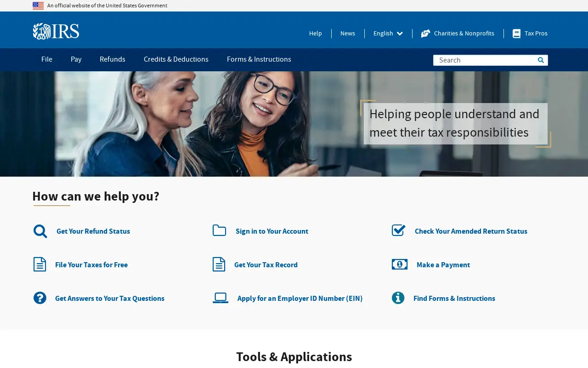Viewport: 588px width, 368px height.
Task: Open Sign in to Your Account link
Action: tap(272, 231)
